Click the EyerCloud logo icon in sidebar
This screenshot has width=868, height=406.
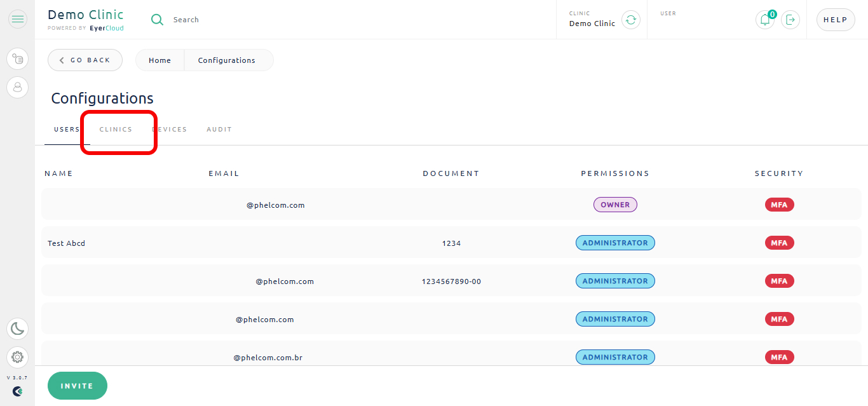point(18,391)
